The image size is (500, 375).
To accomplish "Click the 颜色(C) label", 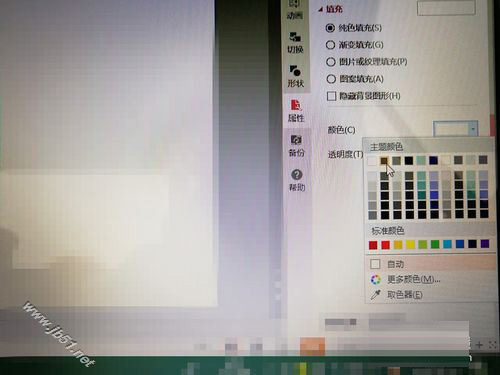I will 341,130.
